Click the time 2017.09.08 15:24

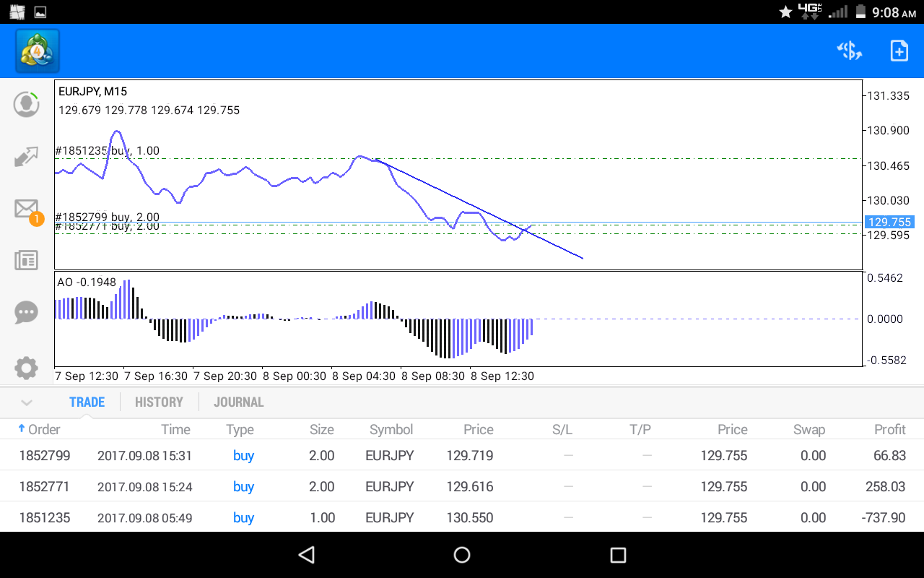pos(145,487)
